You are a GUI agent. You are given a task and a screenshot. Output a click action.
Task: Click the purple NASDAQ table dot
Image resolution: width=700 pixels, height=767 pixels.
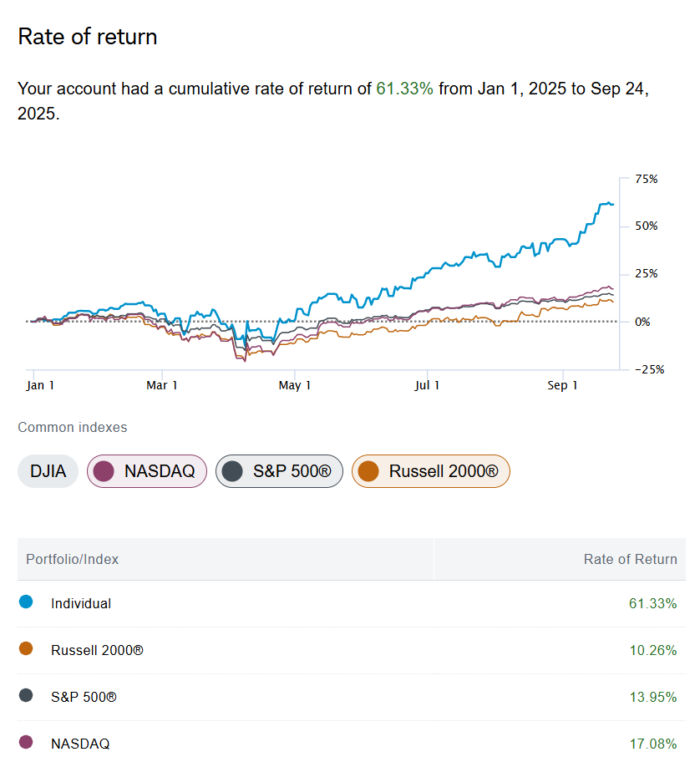(x=26, y=742)
